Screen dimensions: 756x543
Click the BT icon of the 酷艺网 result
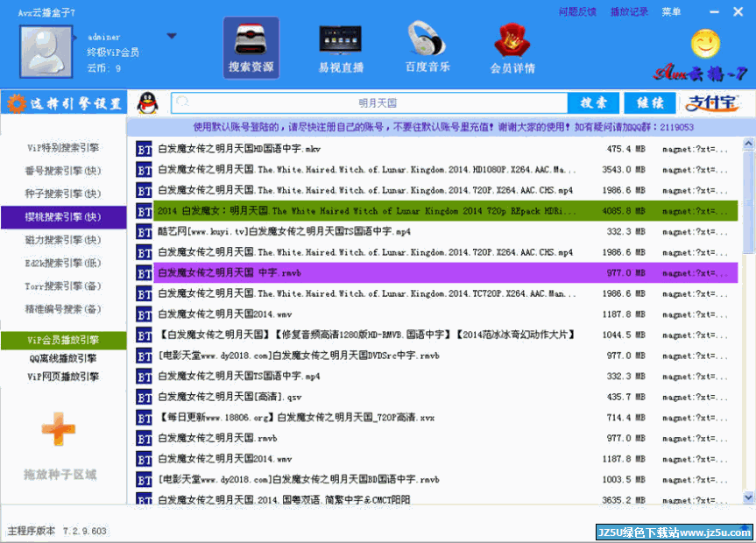pyautogui.click(x=144, y=232)
